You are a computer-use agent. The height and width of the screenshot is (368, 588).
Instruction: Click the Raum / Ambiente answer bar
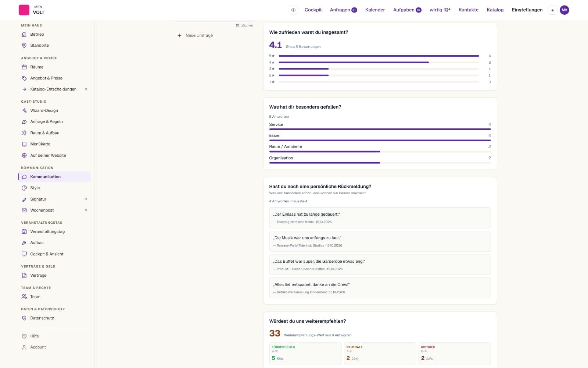point(380,151)
